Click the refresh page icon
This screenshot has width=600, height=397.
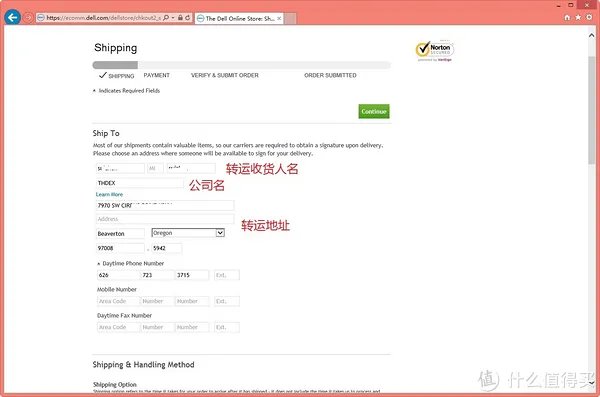[x=188, y=18]
